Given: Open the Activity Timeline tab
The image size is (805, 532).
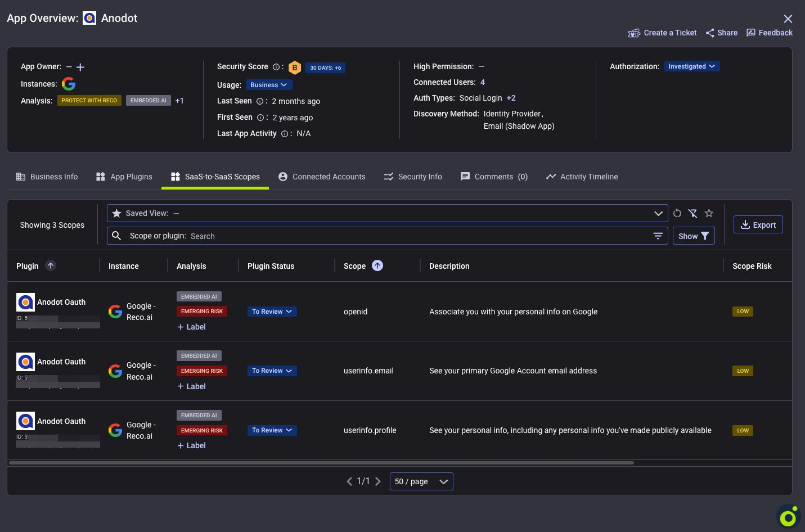Looking at the screenshot, I should click(582, 177).
